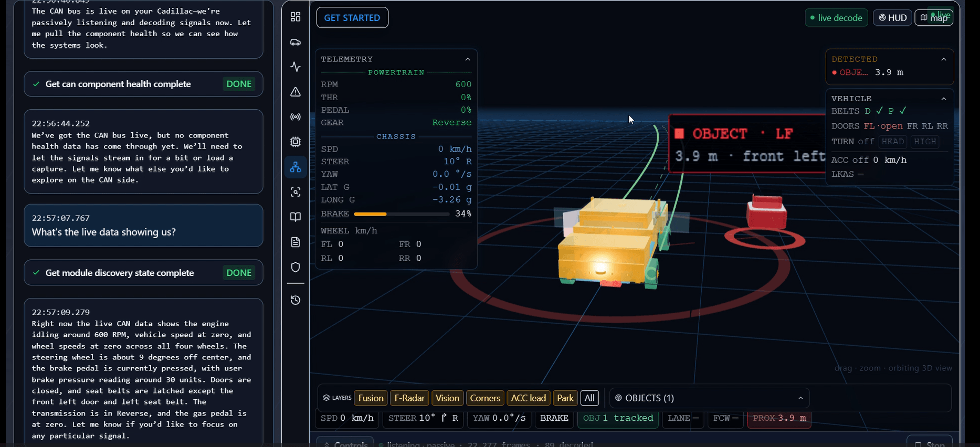Collapse the TELEMETRY panel

(x=468, y=59)
